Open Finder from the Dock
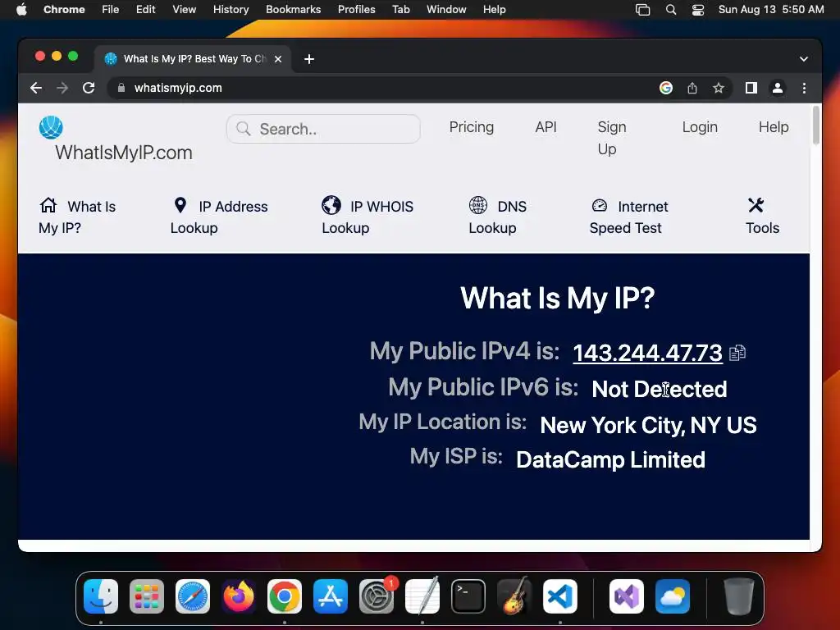840x630 pixels. 101,596
